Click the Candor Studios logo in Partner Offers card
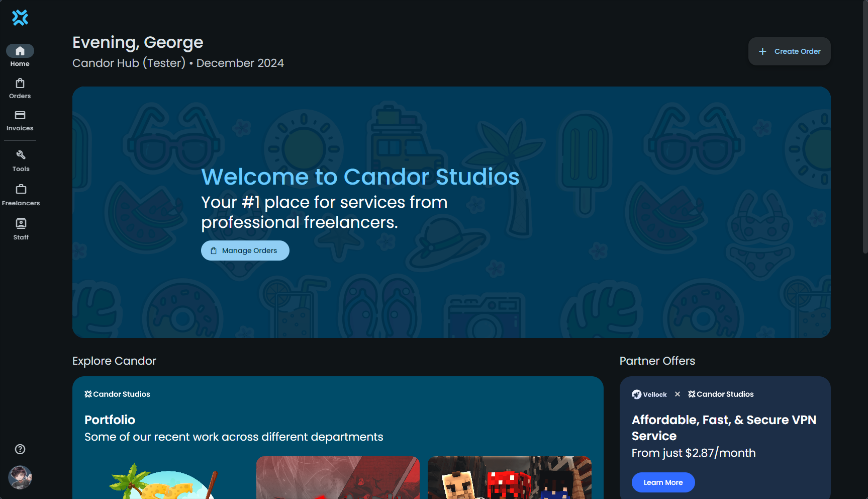The image size is (868, 499). pyautogui.click(x=721, y=394)
